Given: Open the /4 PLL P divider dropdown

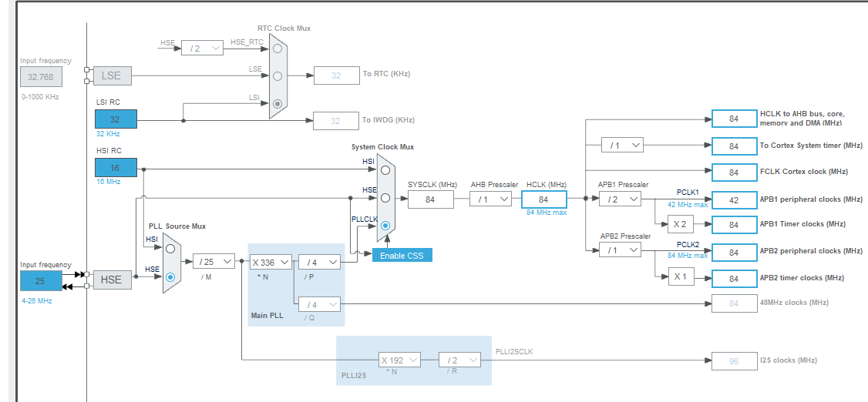Looking at the screenshot, I should pos(319,262).
